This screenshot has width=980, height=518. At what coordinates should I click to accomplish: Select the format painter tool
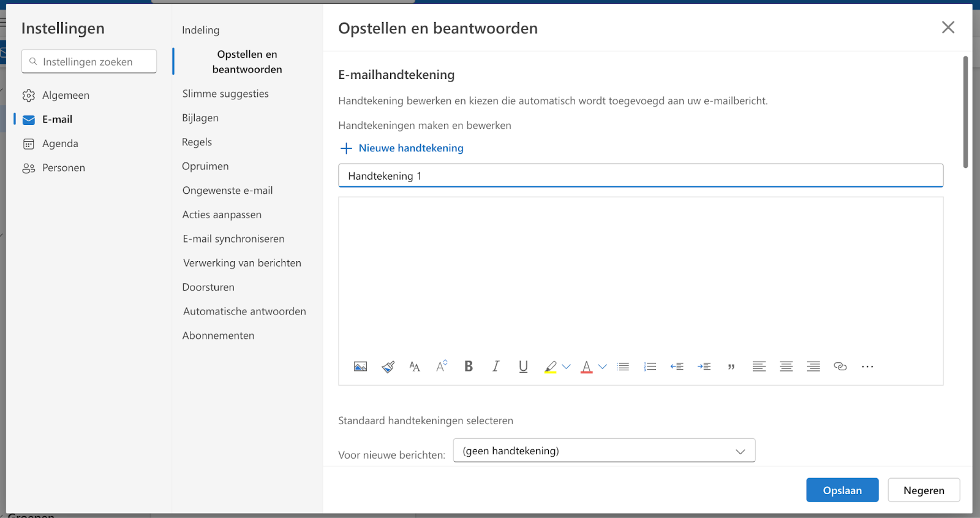(x=388, y=367)
